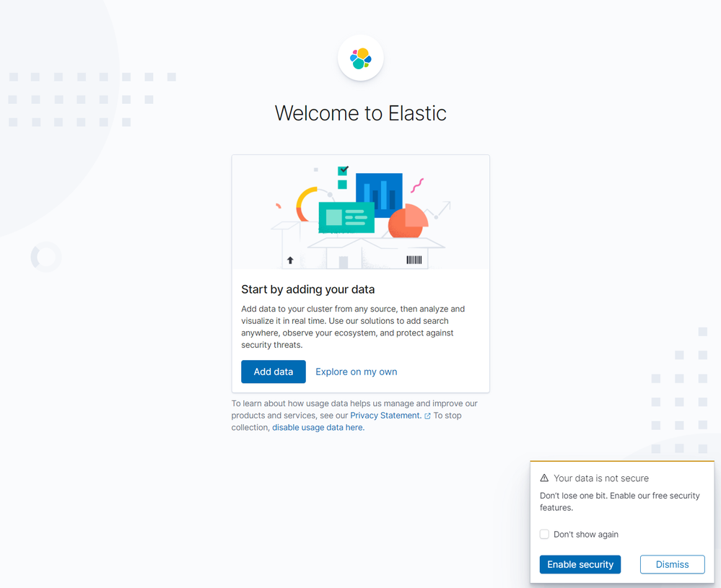Click the external link icon after Privacy Statement

pos(428,416)
